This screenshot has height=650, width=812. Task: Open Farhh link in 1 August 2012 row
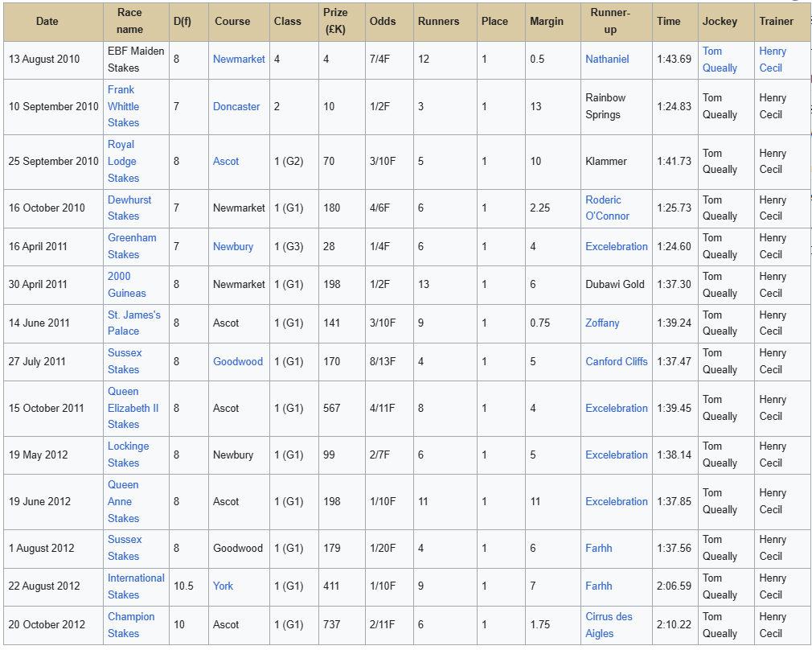point(599,548)
